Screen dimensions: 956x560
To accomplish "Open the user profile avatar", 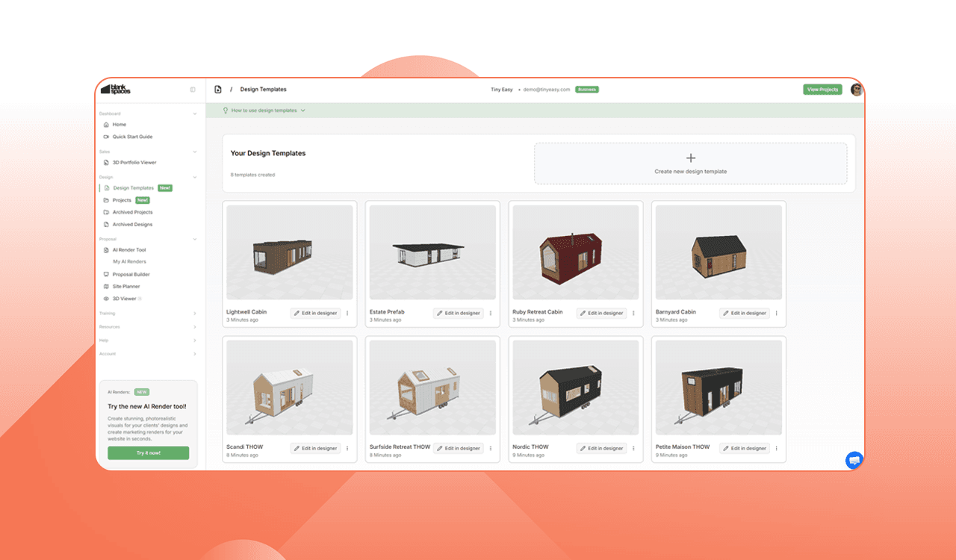I will (x=856, y=90).
